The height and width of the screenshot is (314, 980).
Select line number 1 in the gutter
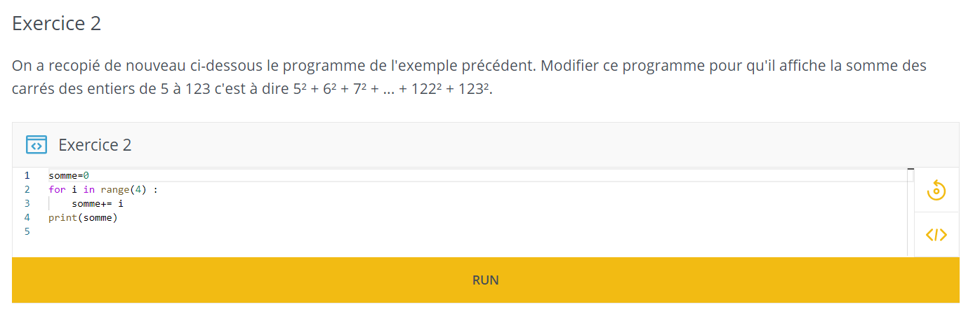(x=27, y=175)
